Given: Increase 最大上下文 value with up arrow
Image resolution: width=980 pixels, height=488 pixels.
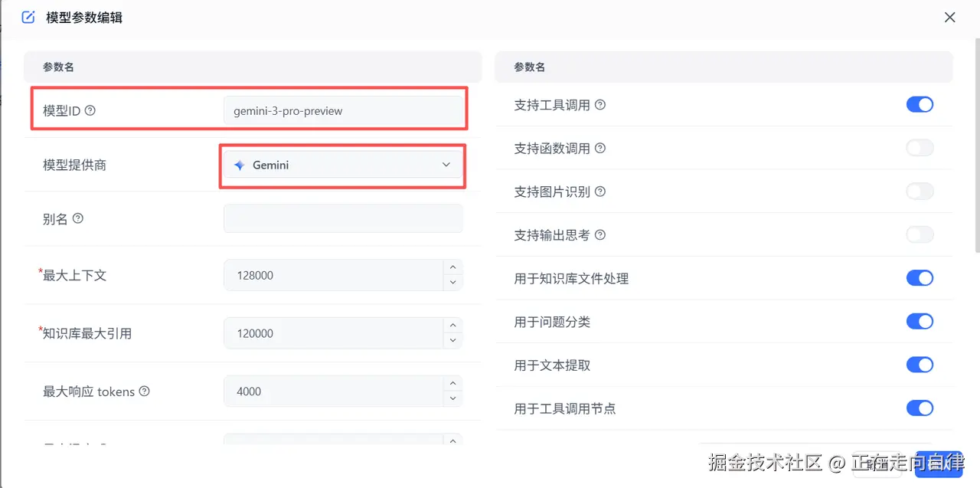Looking at the screenshot, I should tap(452, 267).
